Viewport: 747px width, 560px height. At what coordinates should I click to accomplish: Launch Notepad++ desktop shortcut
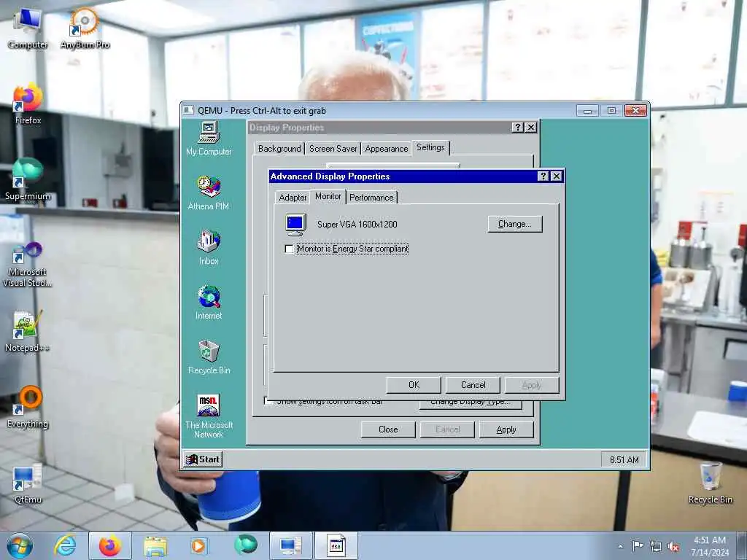coord(27,332)
